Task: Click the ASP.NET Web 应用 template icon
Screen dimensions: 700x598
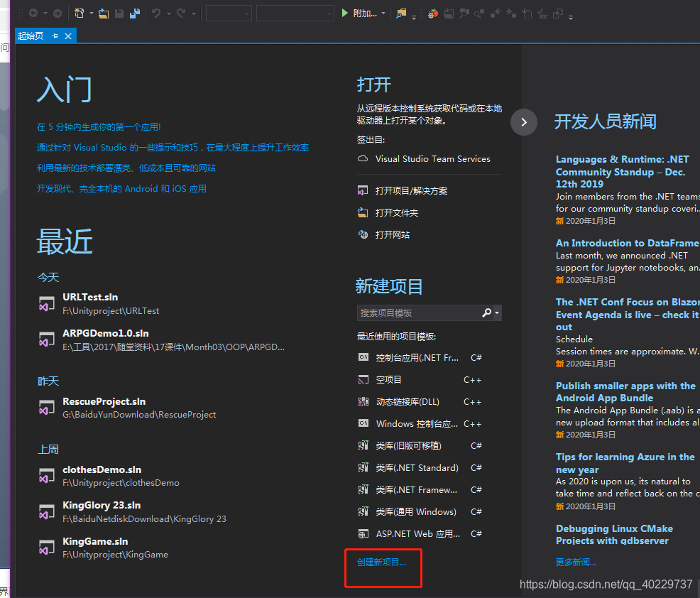Action: coord(363,533)
